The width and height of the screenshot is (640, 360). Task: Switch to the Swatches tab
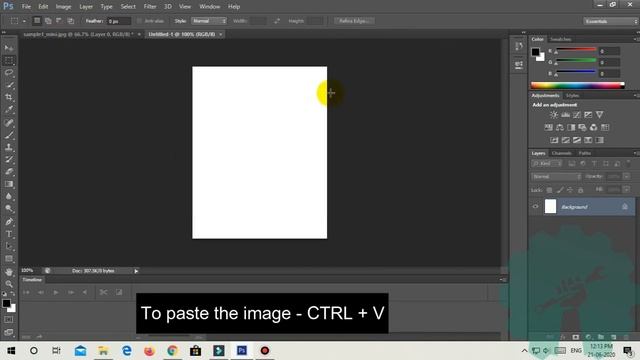[x=560, y=39]
